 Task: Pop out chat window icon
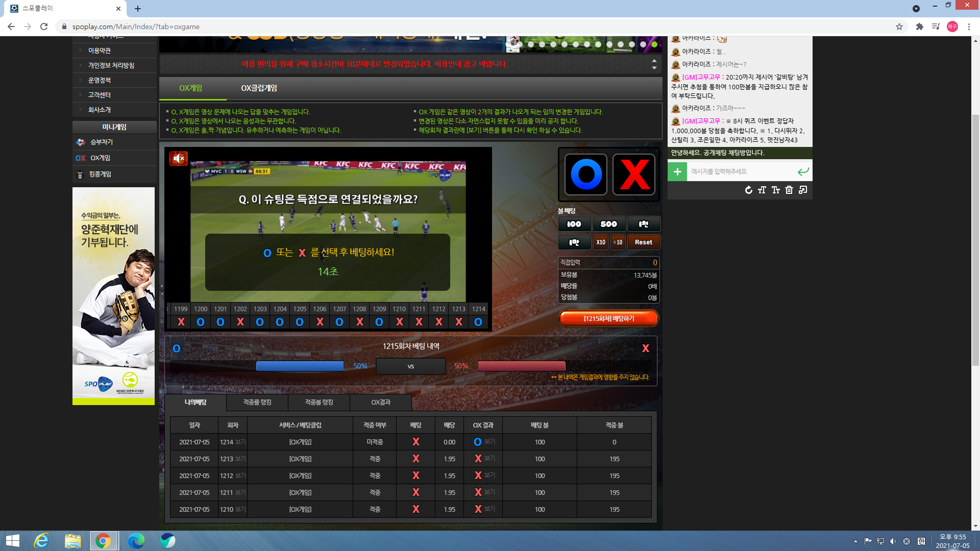[803, 190]
